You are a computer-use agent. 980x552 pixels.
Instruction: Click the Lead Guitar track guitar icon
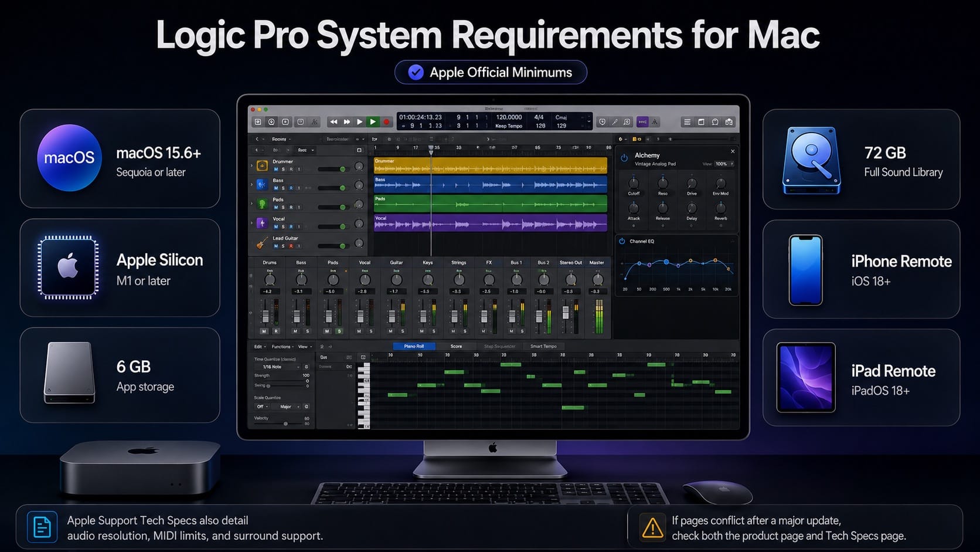coord(262,242)
